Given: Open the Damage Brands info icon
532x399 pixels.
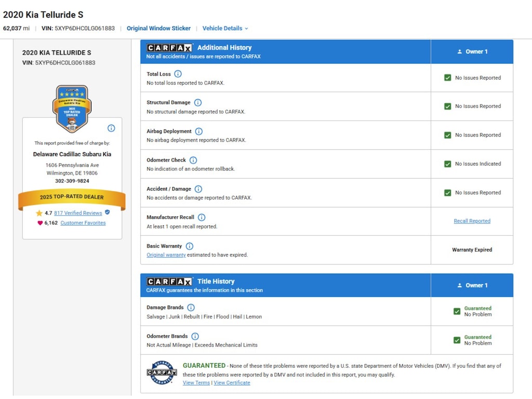Looking at the screenshot, I should 191,308.
